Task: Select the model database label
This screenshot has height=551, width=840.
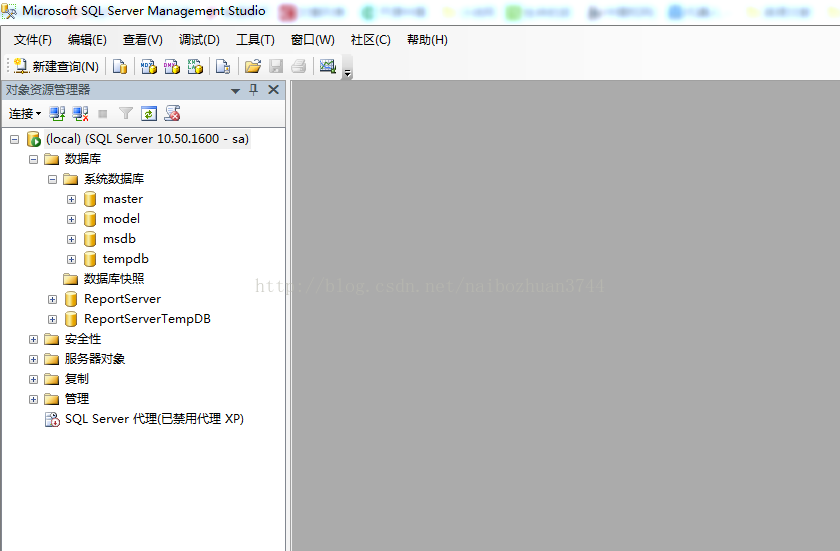Action: (x=122, y=219)
